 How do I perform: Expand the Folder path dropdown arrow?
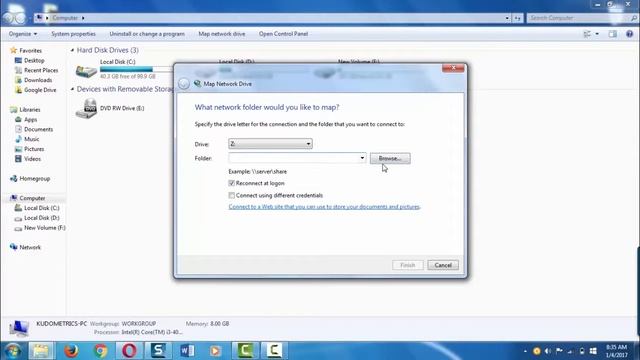(x=362, y=158)
